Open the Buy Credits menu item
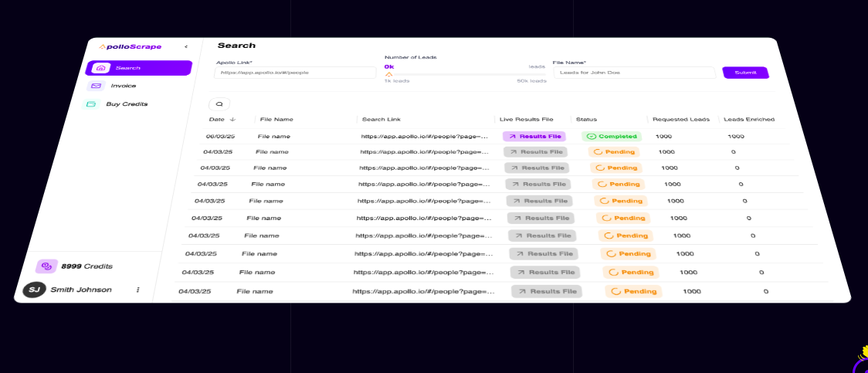 click(x=127, y=104)
